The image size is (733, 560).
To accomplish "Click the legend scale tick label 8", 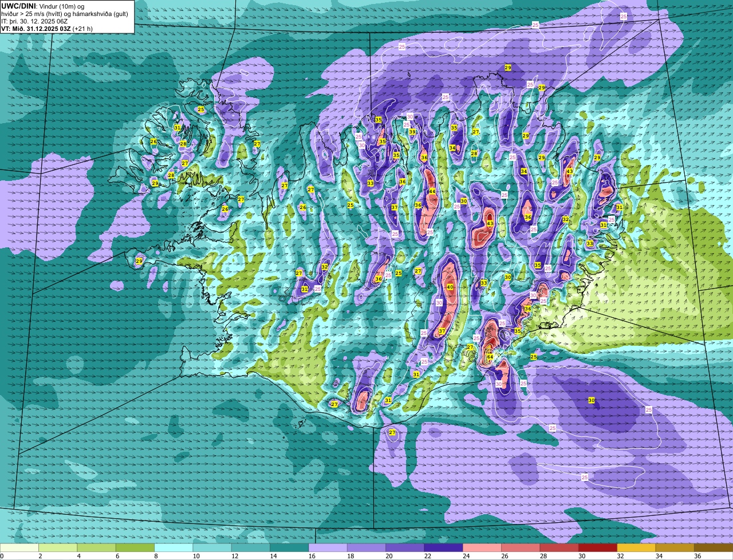I will 156,556.
